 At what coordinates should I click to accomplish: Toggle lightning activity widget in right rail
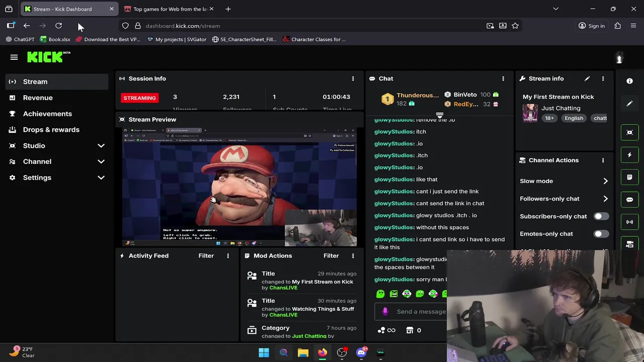point(629,155)
